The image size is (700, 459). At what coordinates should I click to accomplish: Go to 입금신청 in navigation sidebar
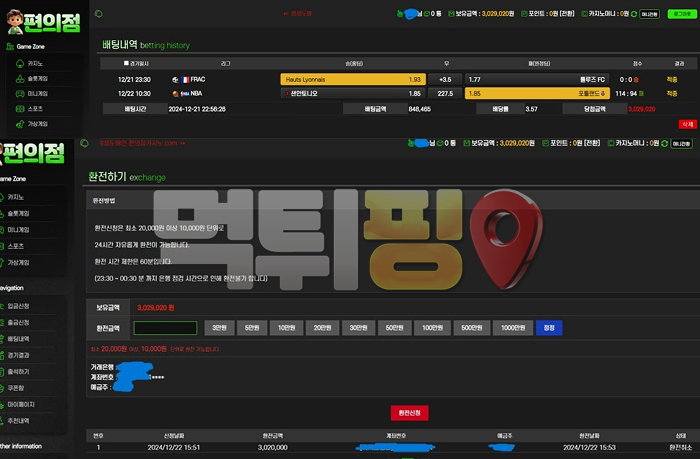tap(18, 306)
